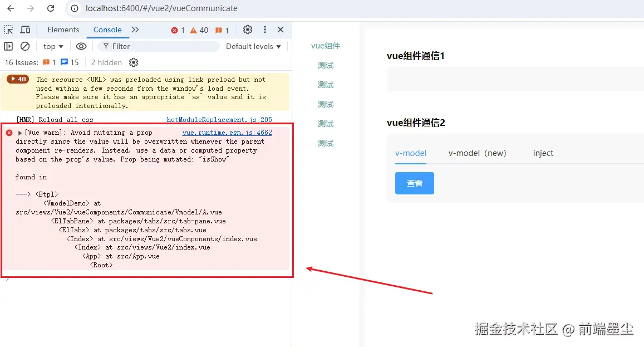
Task: Activate the inspect element picker icon
Action: click(x=8, y=30)
